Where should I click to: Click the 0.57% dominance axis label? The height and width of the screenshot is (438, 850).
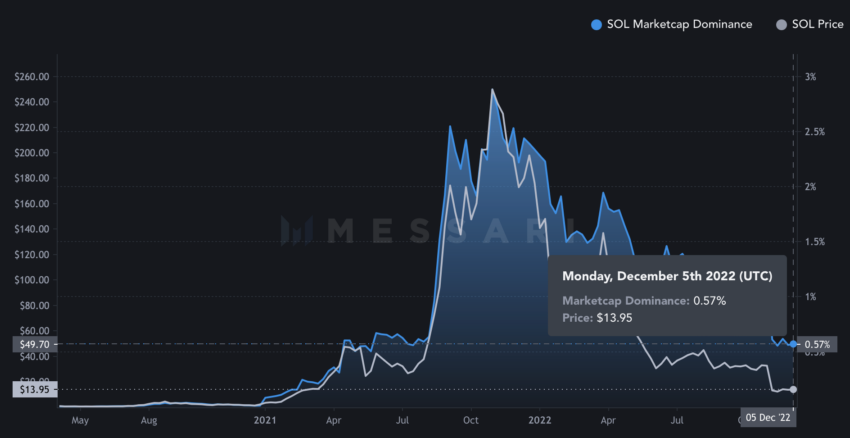pos(816,344)
